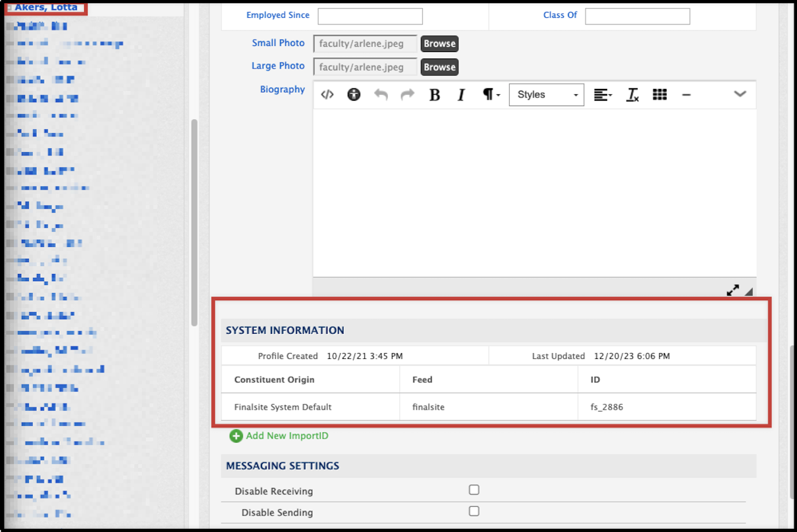Click the Employed Since input field
This screenshot has height=532, width=797.
coord(370,16)
